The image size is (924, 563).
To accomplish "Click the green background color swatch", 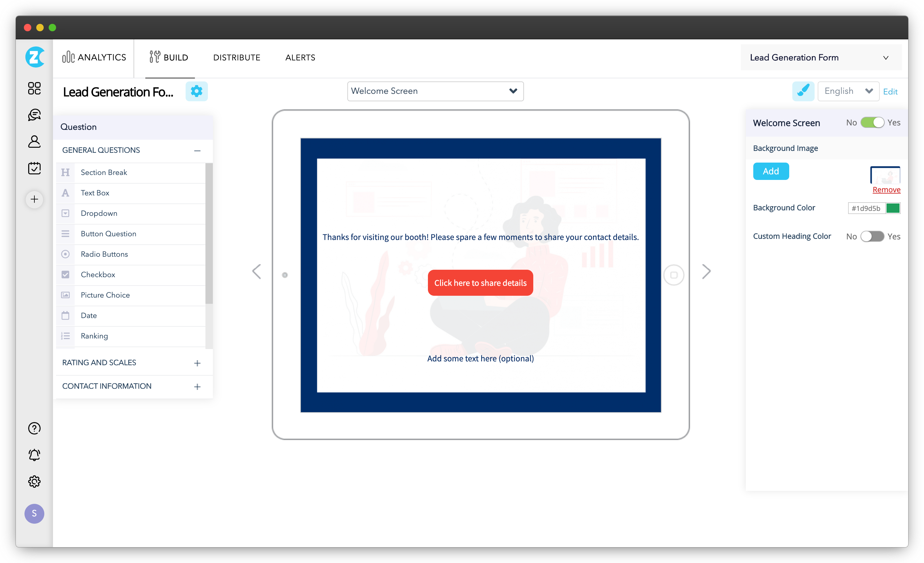I will coord(892,208).
